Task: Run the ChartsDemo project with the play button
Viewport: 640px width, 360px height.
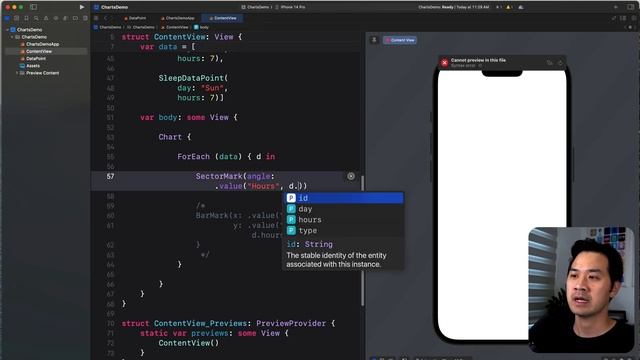Action: pyautogui.click(x=82, y=7)
